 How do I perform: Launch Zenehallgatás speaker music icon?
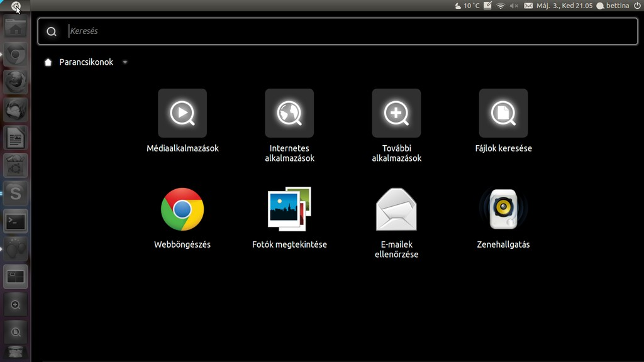click(503, 209)
